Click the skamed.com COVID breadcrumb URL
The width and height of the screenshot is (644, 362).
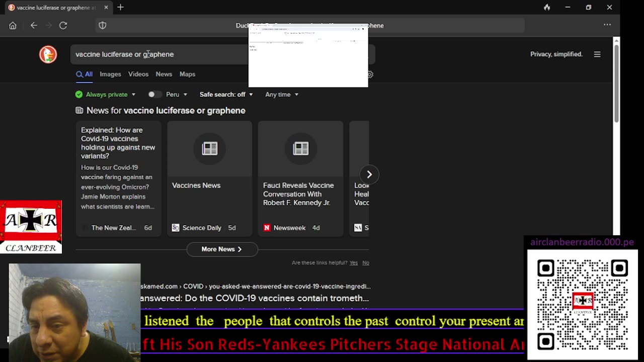tap(256, 287)
